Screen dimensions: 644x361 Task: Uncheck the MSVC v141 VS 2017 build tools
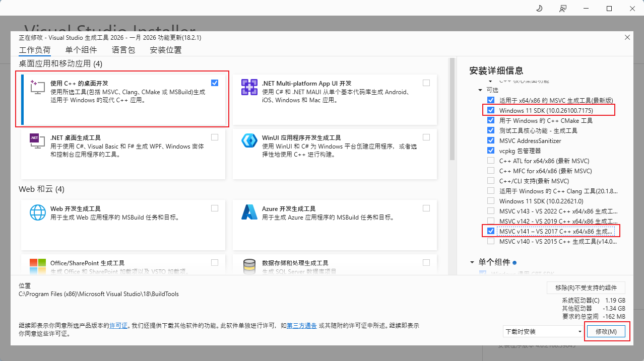click(x=491, y=231)
